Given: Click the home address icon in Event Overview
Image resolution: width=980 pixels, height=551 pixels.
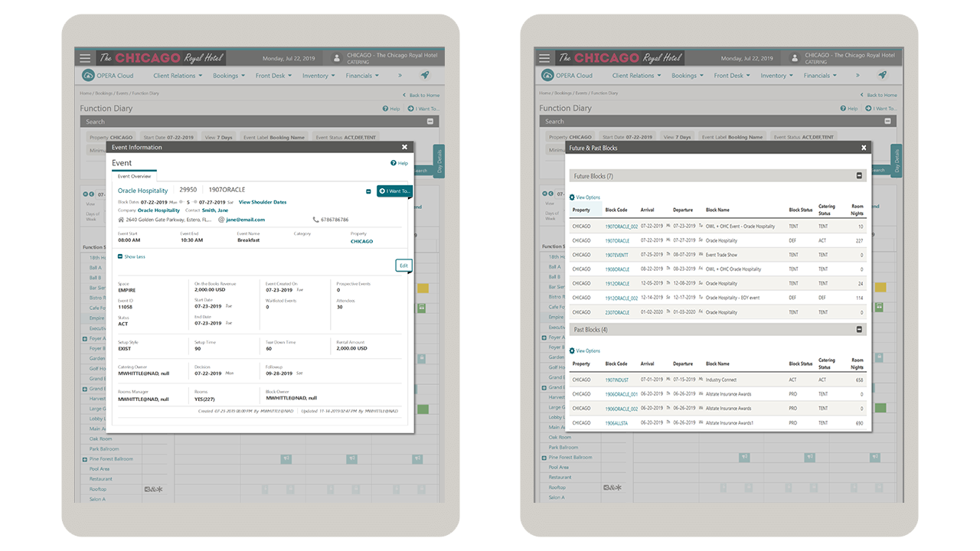Looking at the screenshot, I should coord(120,220).
